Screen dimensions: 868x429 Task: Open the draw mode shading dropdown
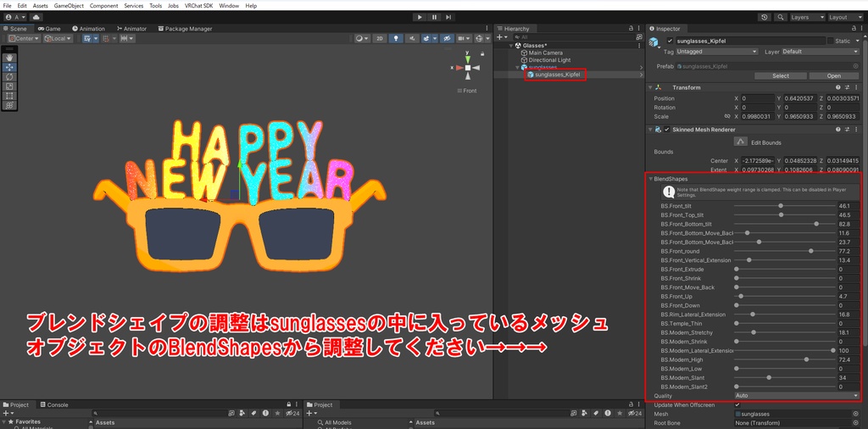point(362,38)
